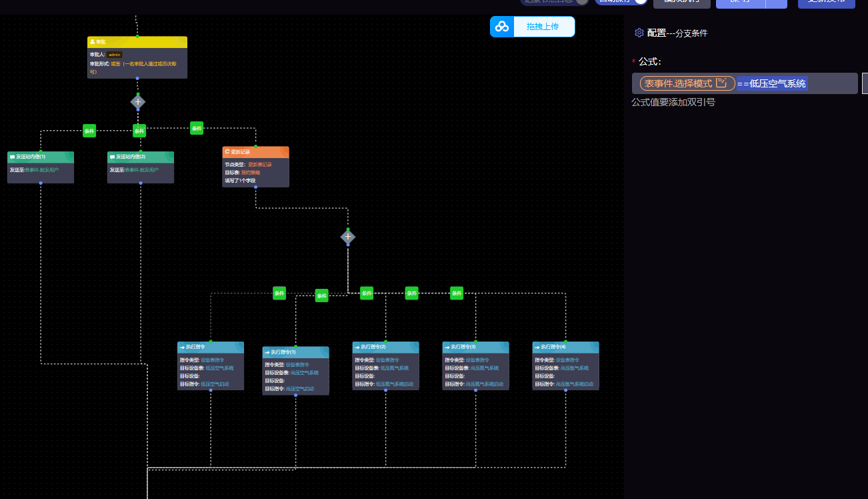Select the 表事件.选择模式 variable chip
This screenshot has width=868, height=499.
tap(687, 83)
